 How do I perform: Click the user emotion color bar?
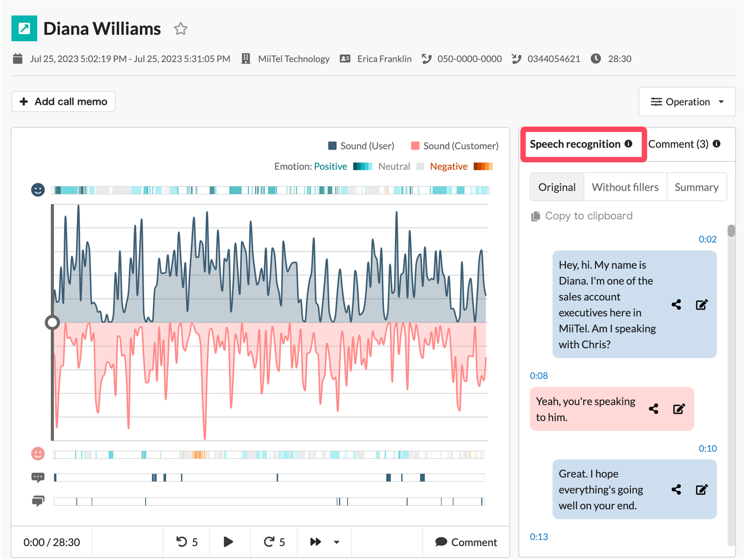pos(270,190)
